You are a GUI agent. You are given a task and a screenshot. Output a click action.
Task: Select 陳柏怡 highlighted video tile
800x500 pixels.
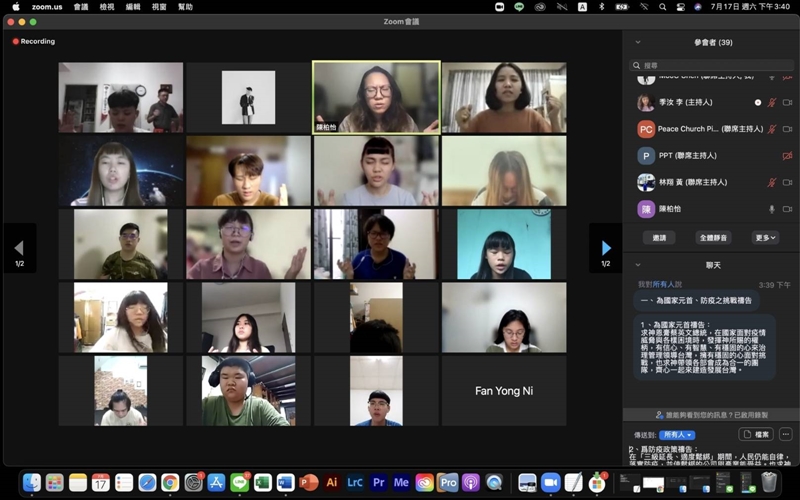click(376, 97)
